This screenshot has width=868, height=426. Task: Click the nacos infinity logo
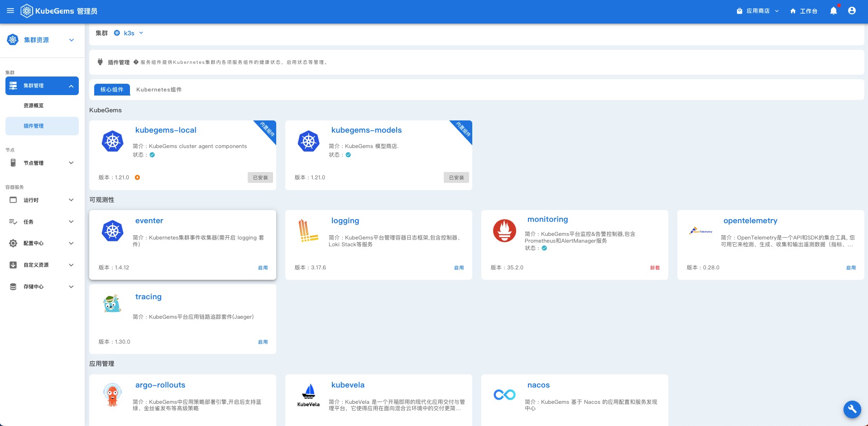pyautogui.click(x=504, y=395)
